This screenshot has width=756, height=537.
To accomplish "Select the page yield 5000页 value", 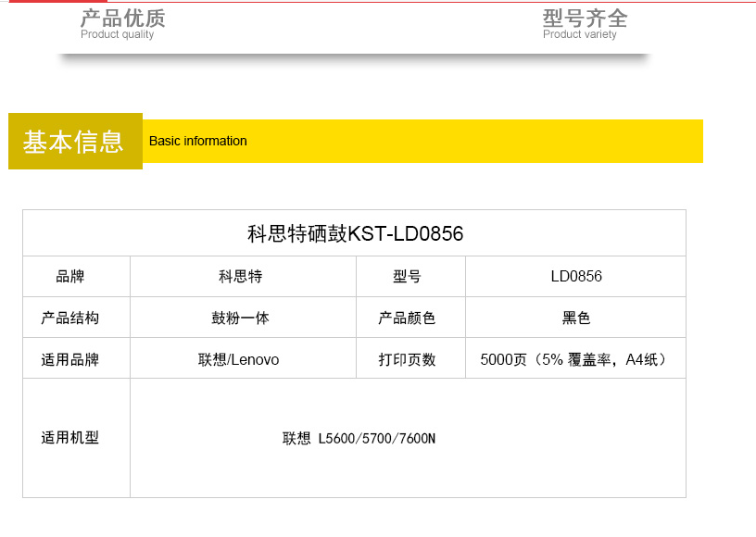I will point(573,360).
